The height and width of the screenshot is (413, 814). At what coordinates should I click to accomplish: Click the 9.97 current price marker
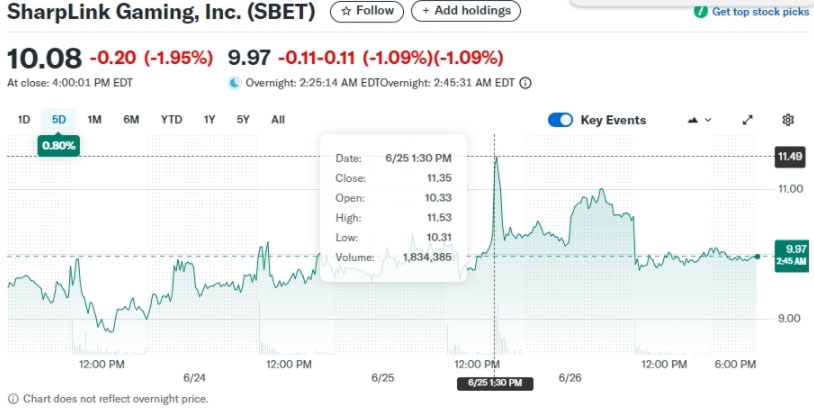point(791,256)
